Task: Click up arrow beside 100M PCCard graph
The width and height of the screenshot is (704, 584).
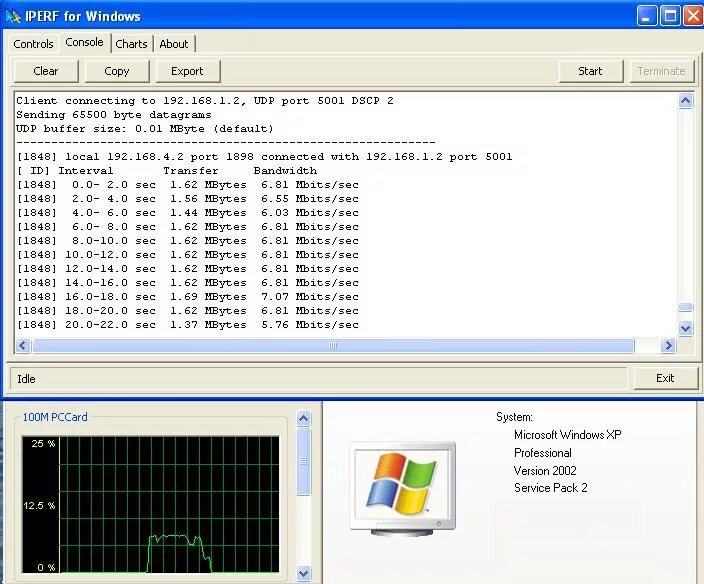Action: pyautogui.click(x=304, y=418)
